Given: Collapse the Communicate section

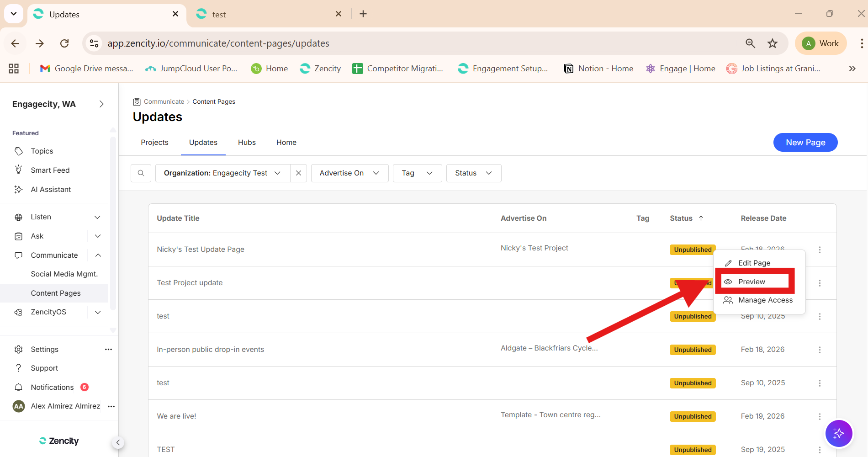Looking at the screenshot, I should [98, 255].
